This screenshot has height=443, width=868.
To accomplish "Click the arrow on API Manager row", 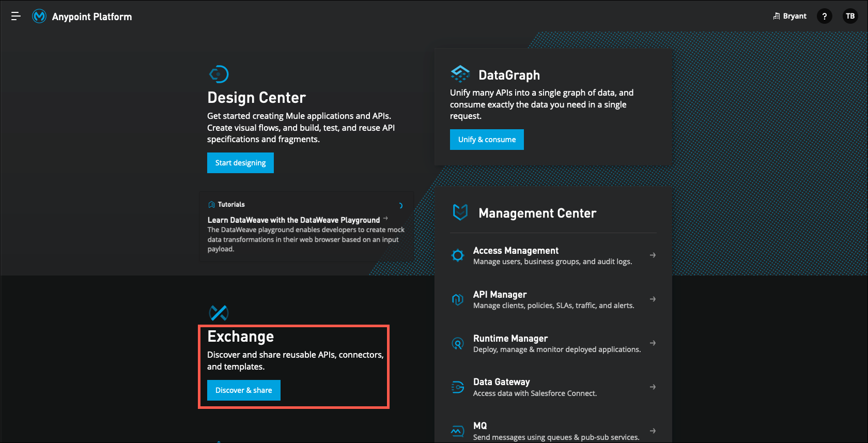I will (653, 299).
